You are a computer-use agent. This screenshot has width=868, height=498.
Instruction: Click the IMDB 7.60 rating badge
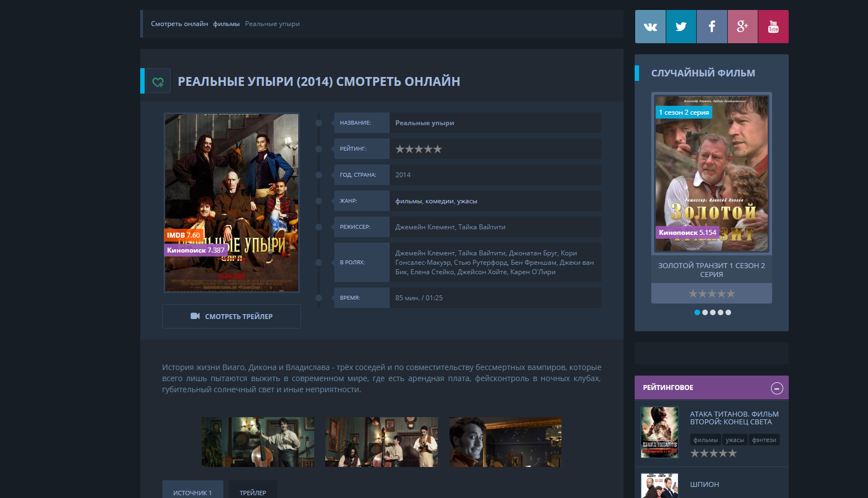click(x=183, y=235)
